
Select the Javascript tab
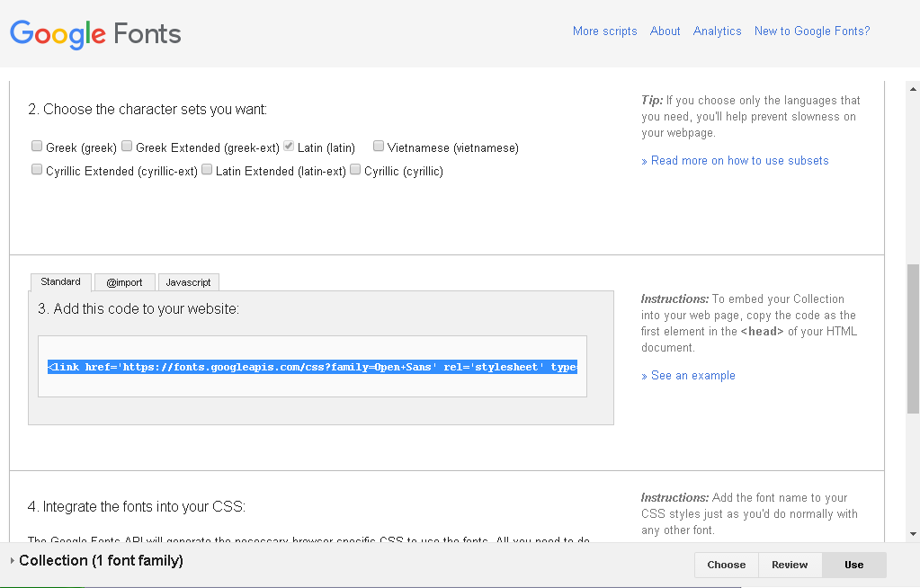coord(188,282)
